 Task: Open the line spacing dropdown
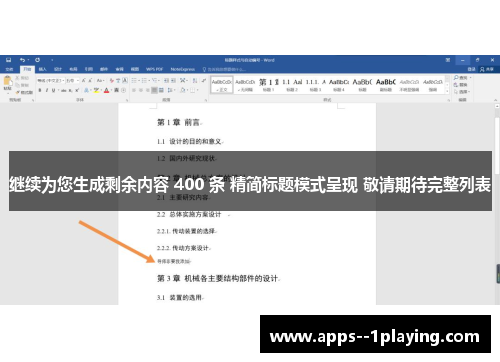pos(171,90)
